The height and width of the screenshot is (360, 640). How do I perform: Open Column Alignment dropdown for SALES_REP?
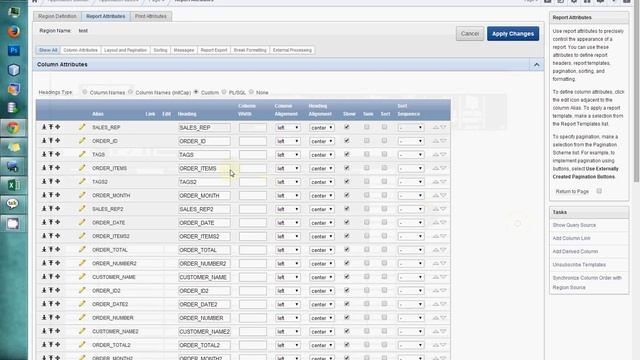(287, 127)
